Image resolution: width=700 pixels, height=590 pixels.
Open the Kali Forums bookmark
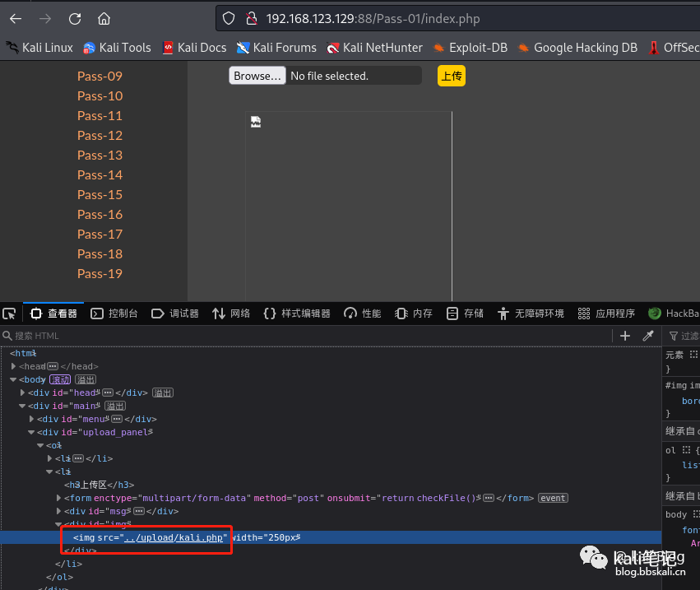276,48
